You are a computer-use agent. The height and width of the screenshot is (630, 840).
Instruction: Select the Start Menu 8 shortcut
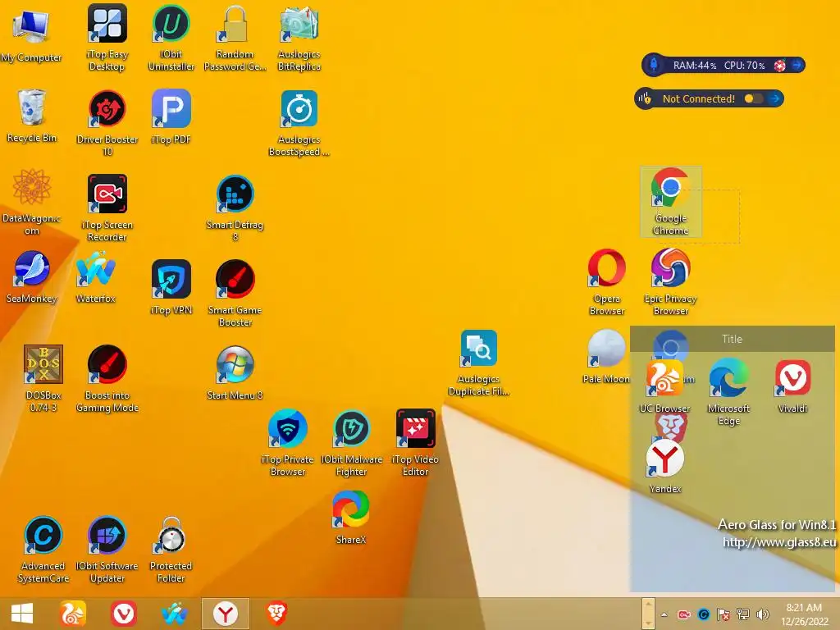[x=235, y=373]
